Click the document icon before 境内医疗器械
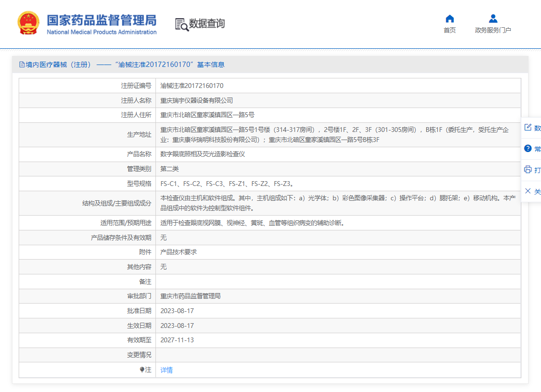The width and height of the screenshot is (541, 392). point(22,65)
